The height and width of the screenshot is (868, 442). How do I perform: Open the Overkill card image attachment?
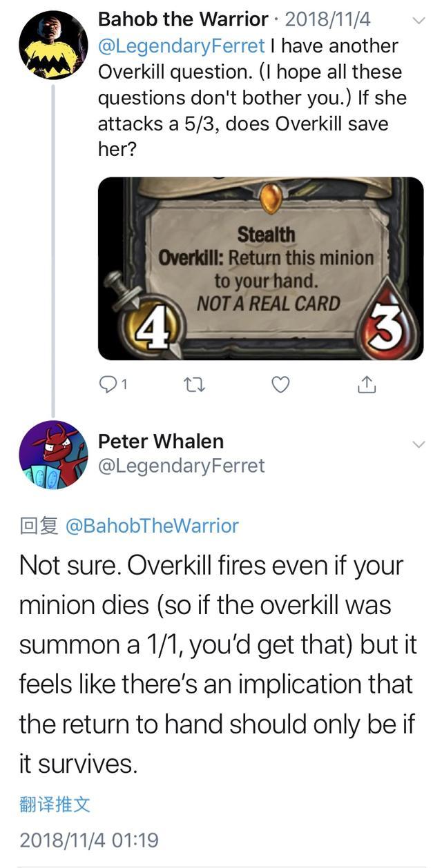coord(260,268)
